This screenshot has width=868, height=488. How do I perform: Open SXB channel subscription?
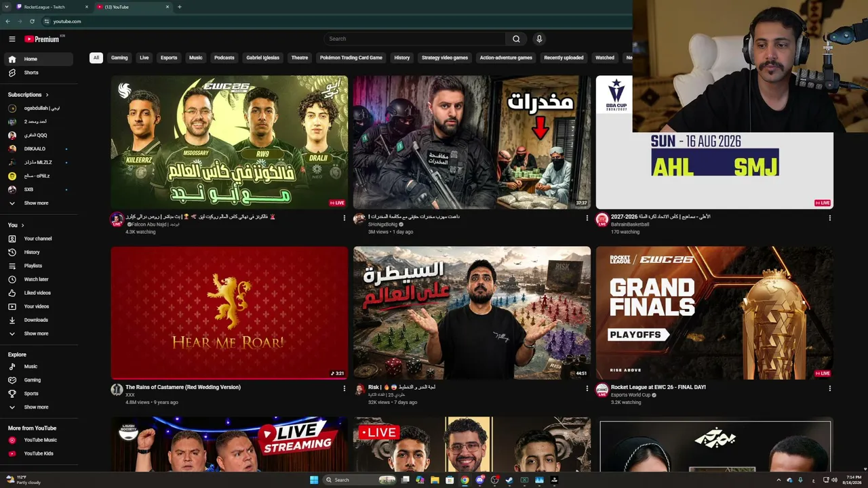point(38,190)
